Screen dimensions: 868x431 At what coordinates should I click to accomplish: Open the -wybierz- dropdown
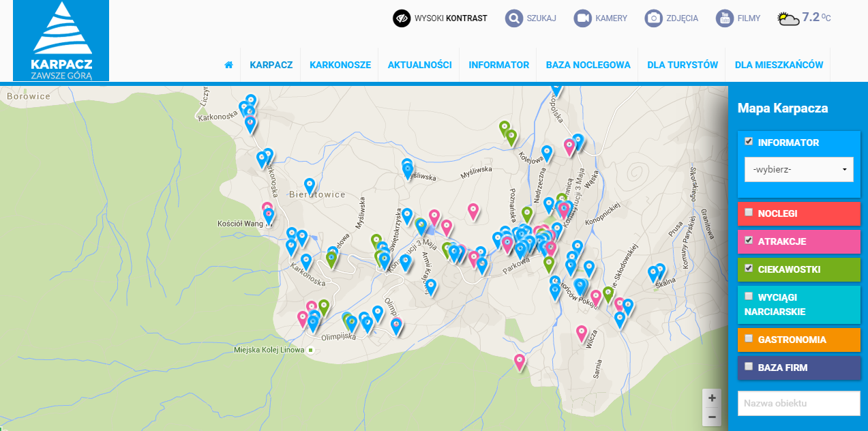[x=799, y=169]
